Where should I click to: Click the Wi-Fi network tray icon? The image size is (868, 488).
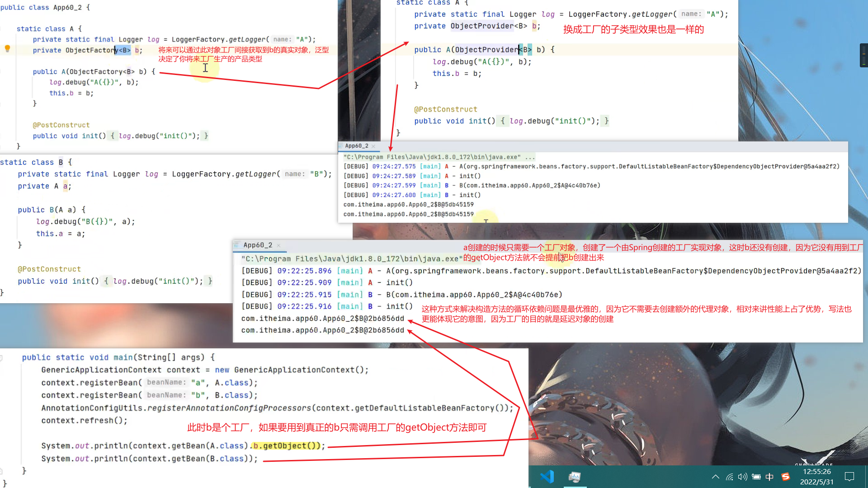tap(729, 477)
